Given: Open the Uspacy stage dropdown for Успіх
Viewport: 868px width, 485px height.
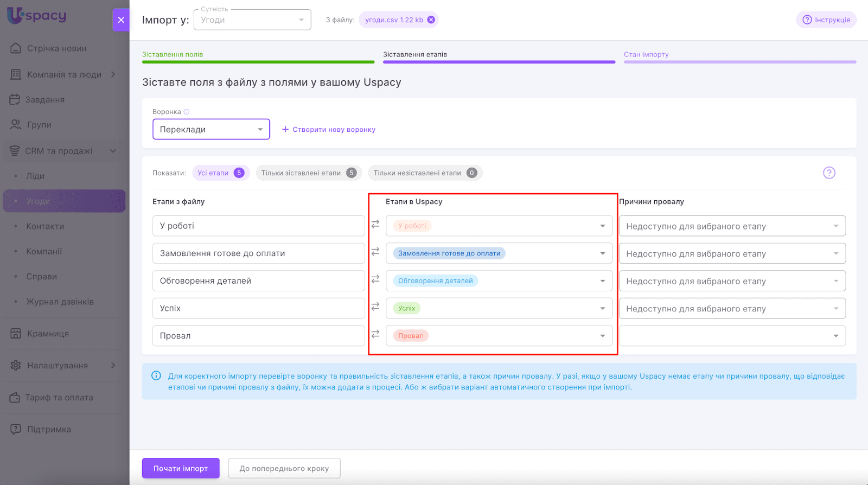Looking at the screenshot, I should pyautogui.click(x=499, y=308).
